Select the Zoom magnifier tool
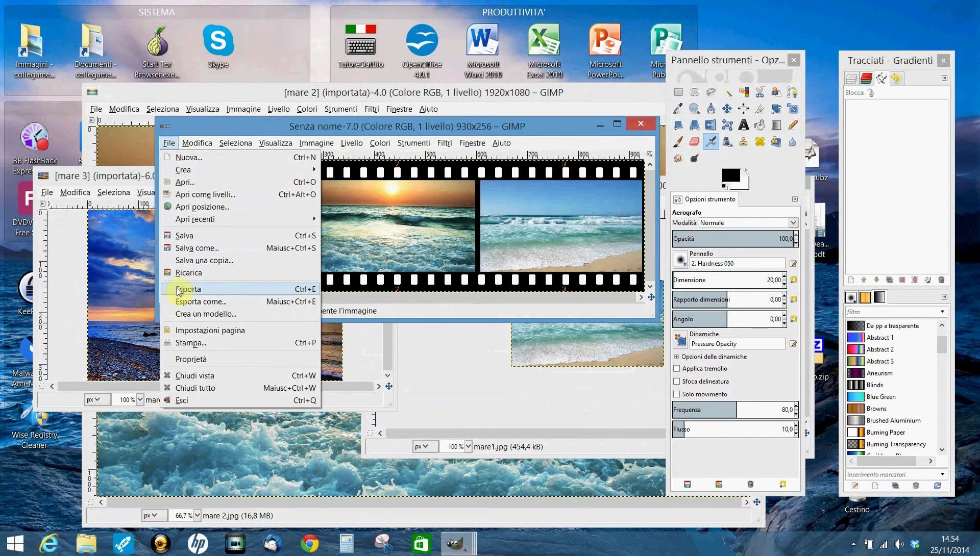The image size is (980, 556). (695, 109)
